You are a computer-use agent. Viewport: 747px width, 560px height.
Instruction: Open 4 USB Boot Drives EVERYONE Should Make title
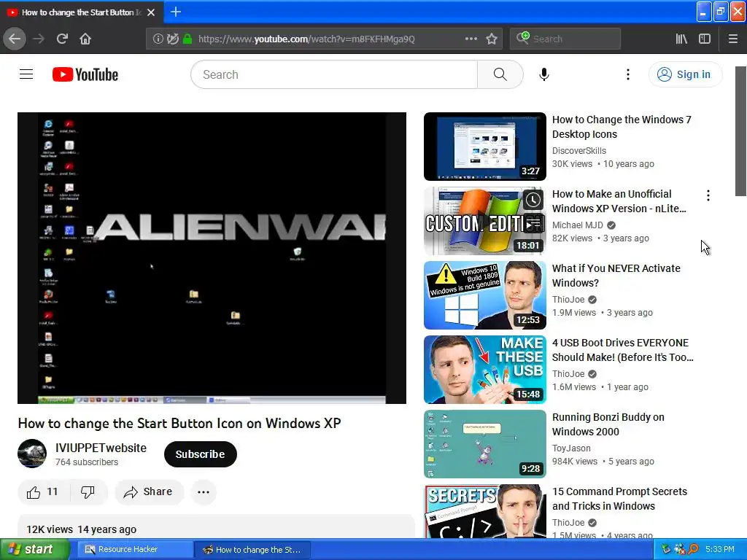pos(623,350)
